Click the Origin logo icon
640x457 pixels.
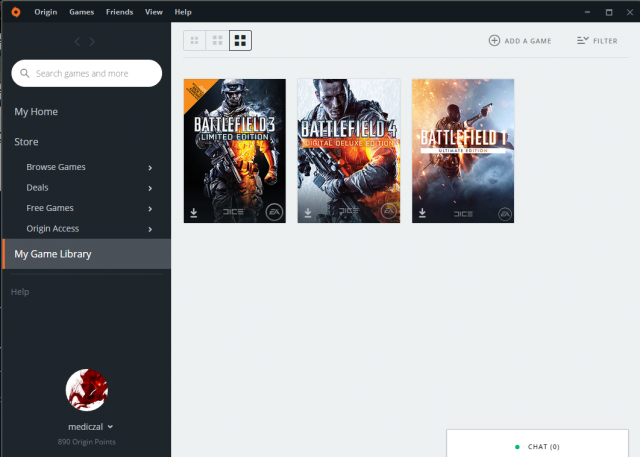coord(16,12)
